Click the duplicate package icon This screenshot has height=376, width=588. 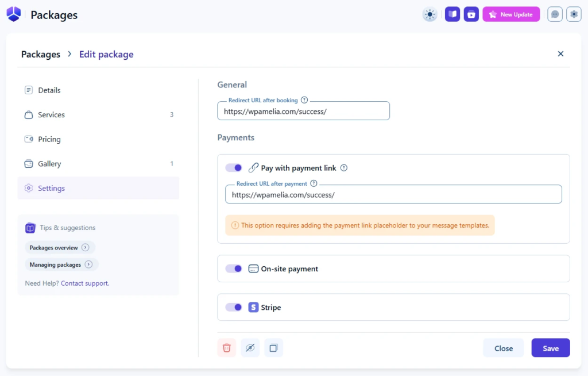click(273, 348)
